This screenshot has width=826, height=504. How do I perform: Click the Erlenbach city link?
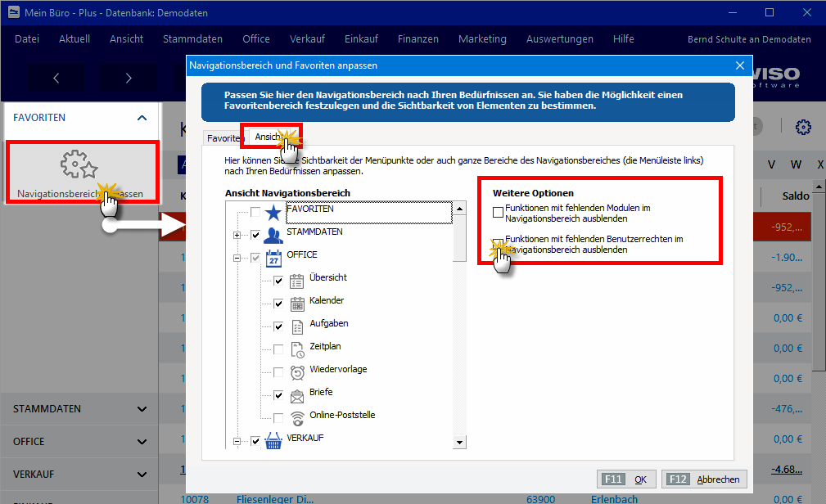tap(614, 498)
